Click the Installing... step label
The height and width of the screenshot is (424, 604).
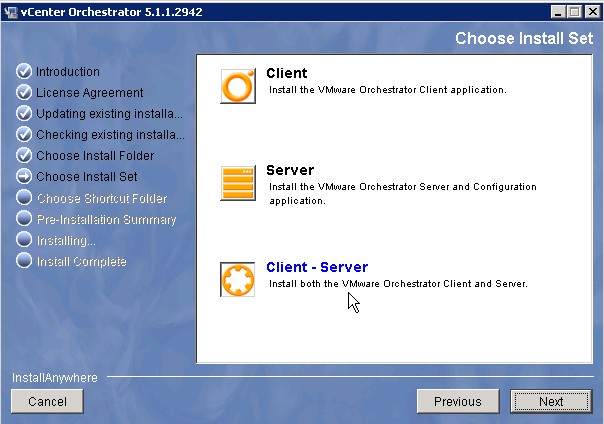point(66,240)
